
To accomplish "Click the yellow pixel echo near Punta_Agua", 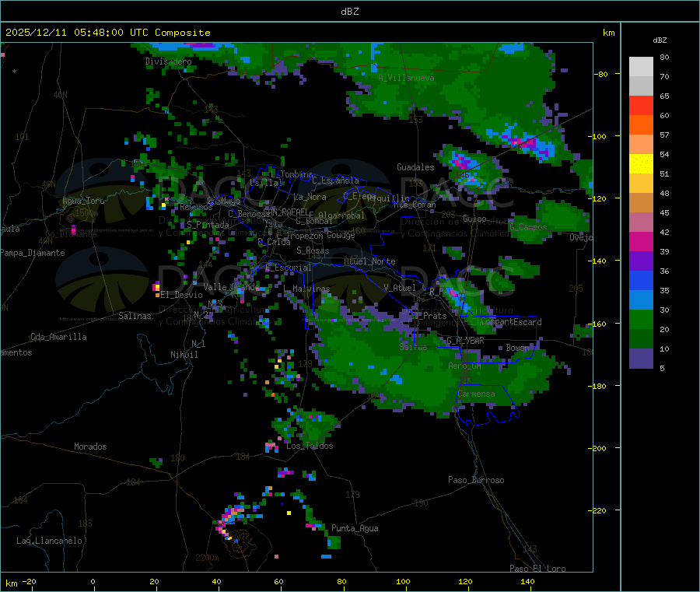I will (289, 513).
